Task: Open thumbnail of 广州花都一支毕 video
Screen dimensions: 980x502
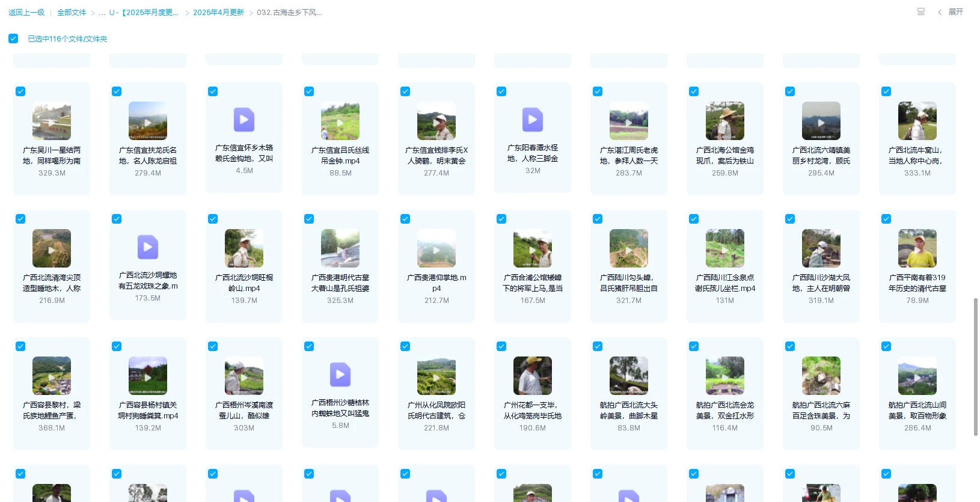Action: (533, 376)
